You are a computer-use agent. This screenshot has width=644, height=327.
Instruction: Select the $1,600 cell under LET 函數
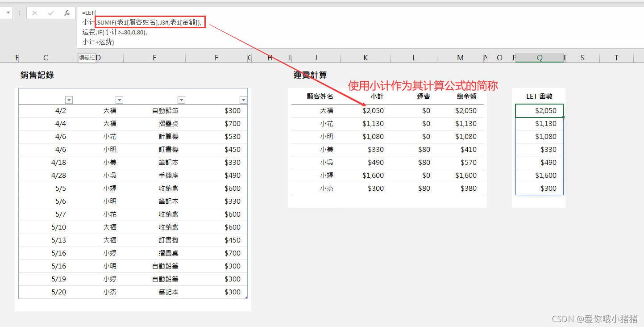(x=540, y=176)
